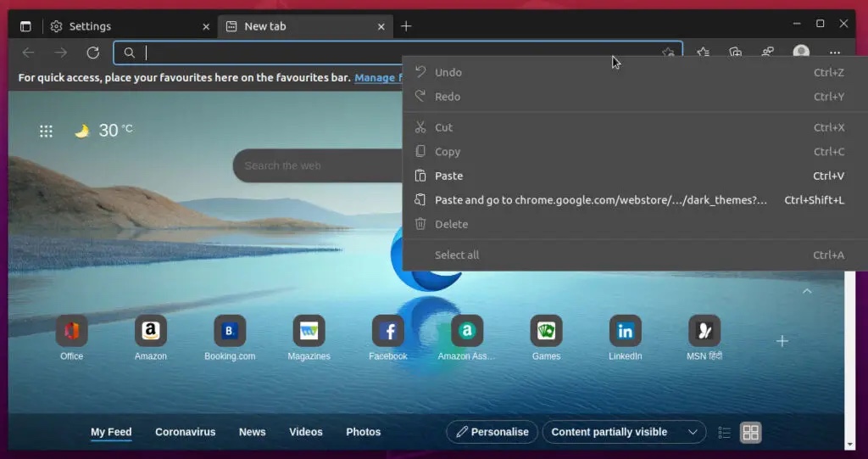Choose Paste from the context menu

(449, 176)
